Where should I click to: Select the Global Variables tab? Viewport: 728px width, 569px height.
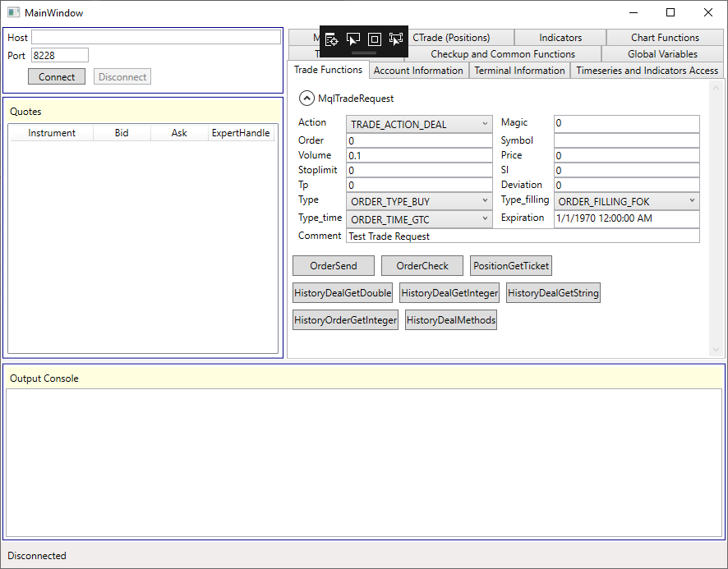click(662, 54)
